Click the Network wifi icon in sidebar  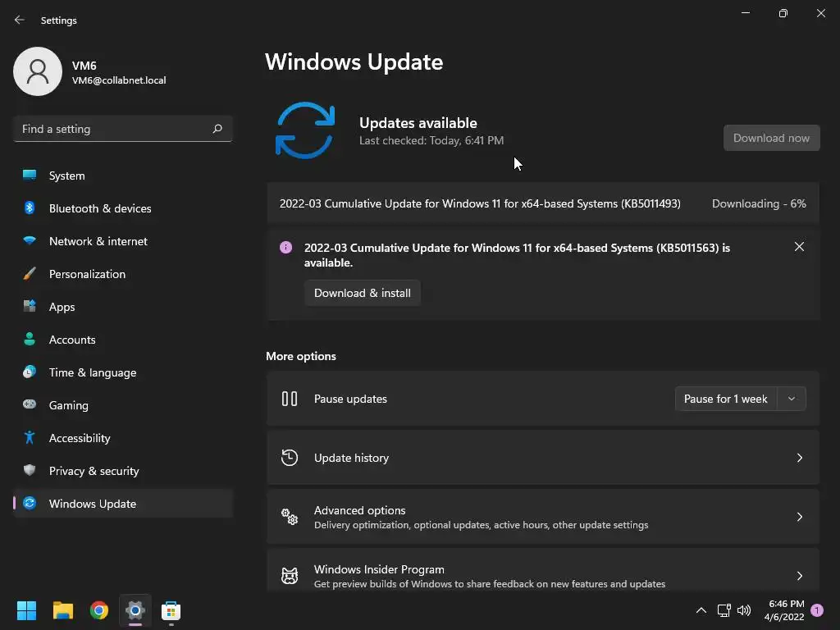click(30, 240)
